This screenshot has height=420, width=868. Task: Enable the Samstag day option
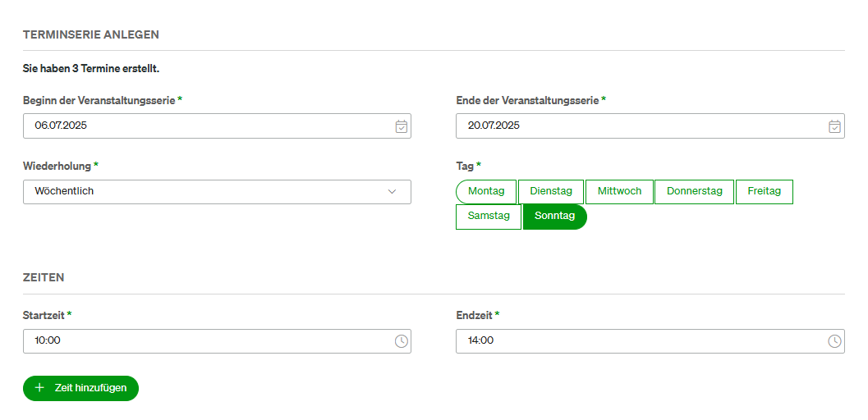[489, 217]
